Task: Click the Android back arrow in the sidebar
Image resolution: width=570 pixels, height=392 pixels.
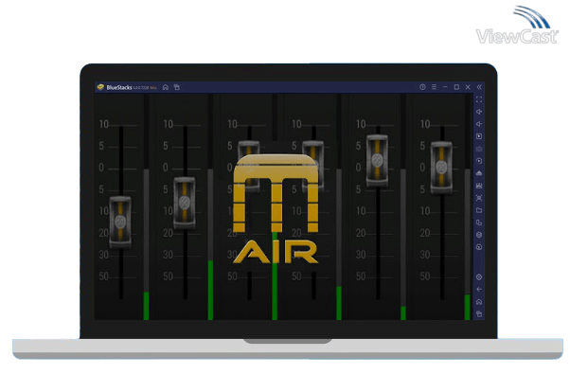Action: click(479, 290)
